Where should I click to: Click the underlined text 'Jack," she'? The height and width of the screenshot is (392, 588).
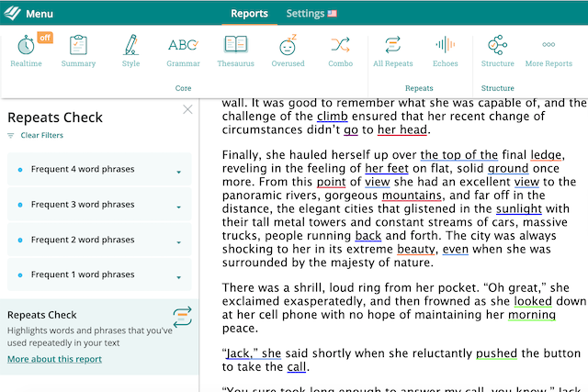coord(254,353)
